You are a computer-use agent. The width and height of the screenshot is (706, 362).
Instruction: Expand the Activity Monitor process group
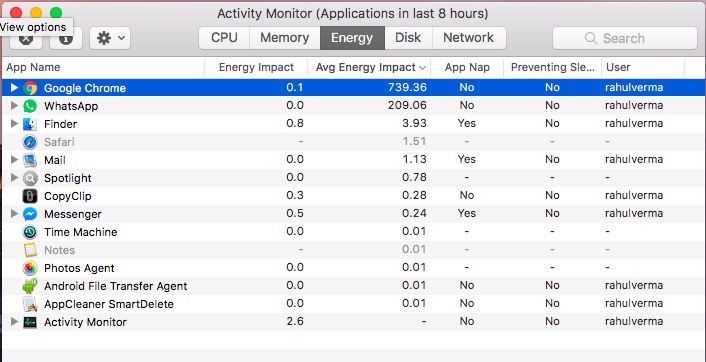click(x=14, y=321)
